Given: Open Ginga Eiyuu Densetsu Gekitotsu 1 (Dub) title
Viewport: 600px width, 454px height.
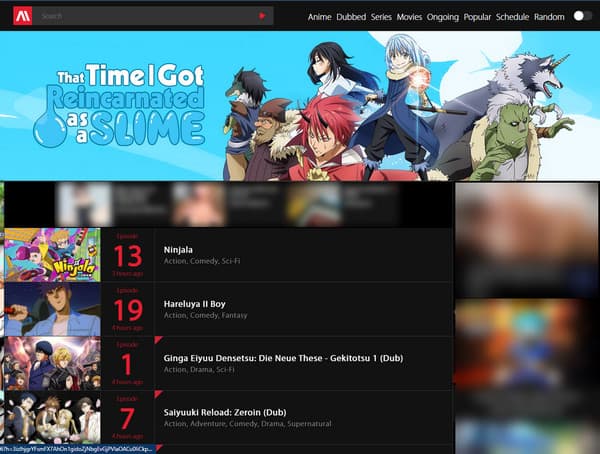Looking at the screenshot, I should click(283, 358).
